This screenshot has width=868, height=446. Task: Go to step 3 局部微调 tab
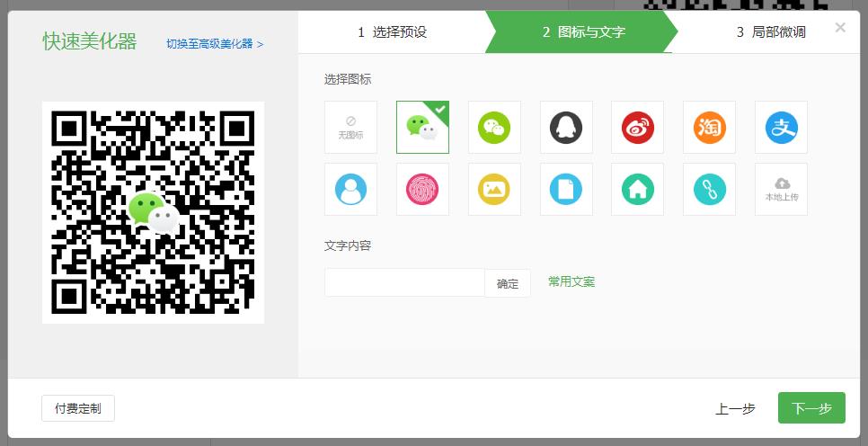pyautogui.click(x=771, y=32)
